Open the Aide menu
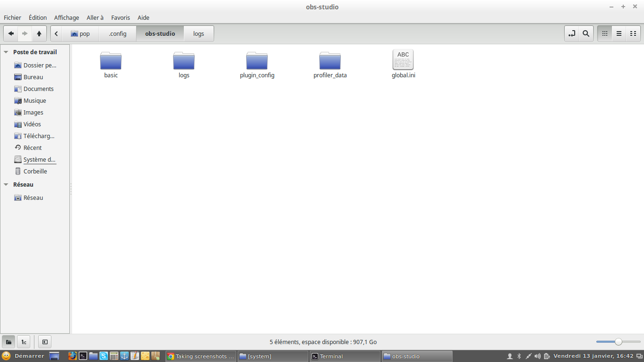This screenshot has height=362, width=644. click(143, 17)
